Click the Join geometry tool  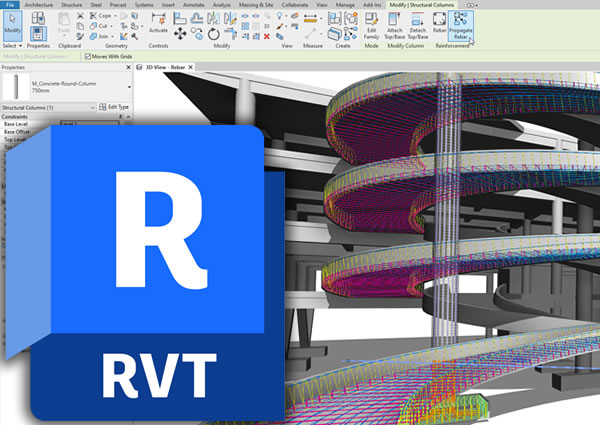coord(99,36)
